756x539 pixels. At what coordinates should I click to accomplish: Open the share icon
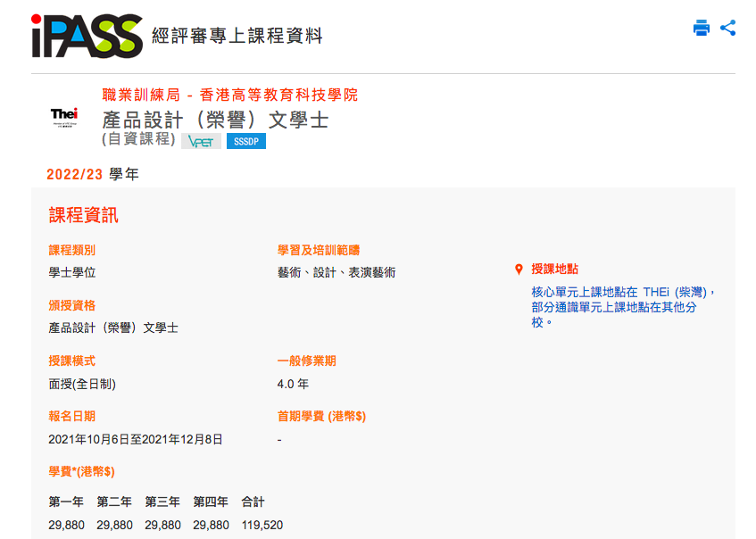[729, 29]
